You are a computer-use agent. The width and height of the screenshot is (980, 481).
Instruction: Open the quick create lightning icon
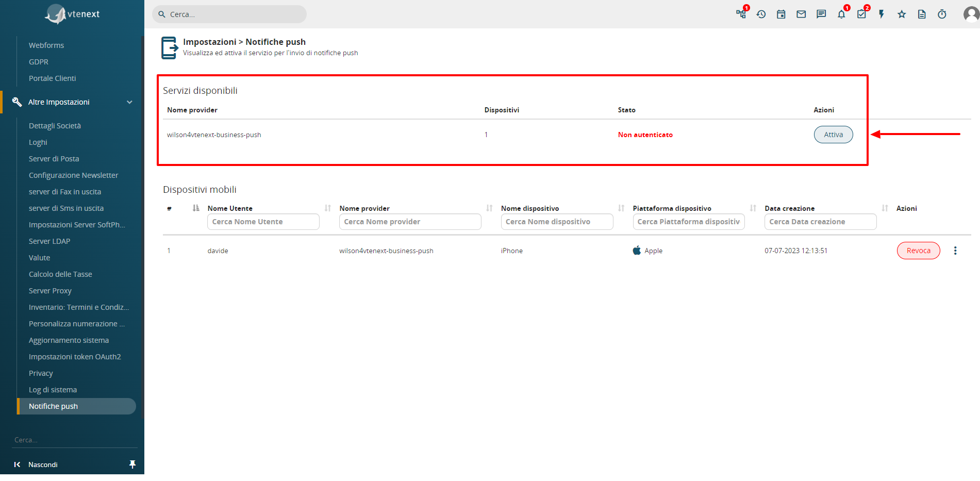click(x=882, y=14)
